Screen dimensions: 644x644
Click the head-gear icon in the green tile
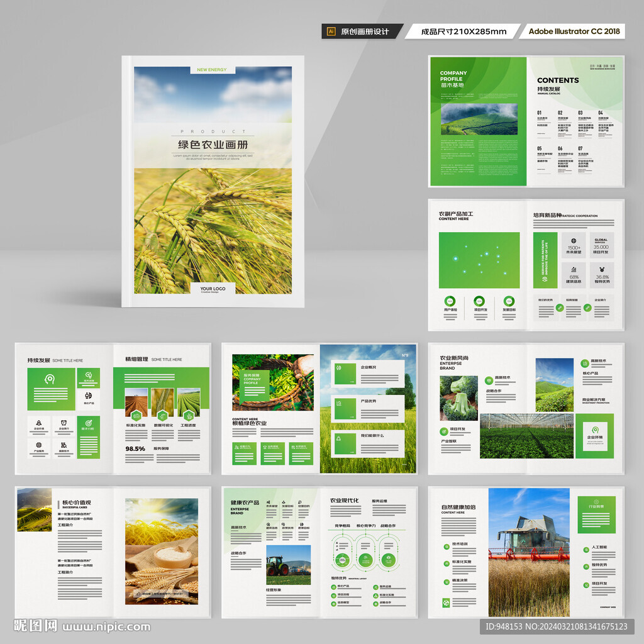50,379
